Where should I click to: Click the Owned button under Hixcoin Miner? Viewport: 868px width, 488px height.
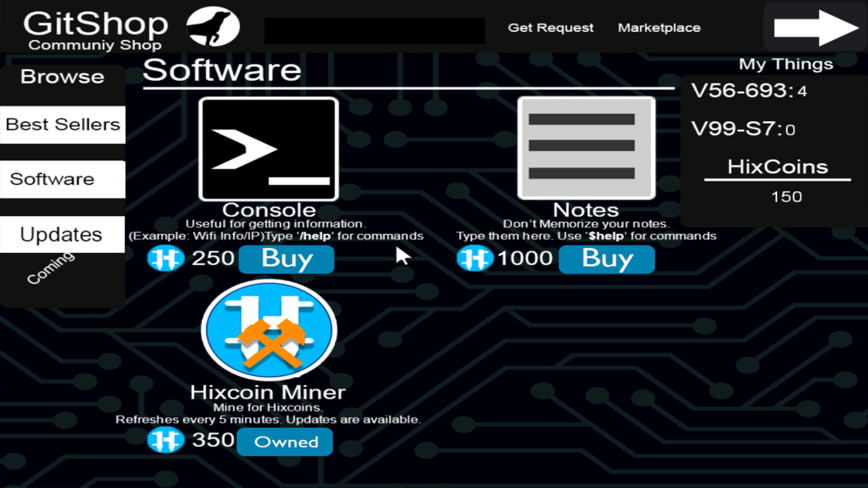(x=285, y=442)
